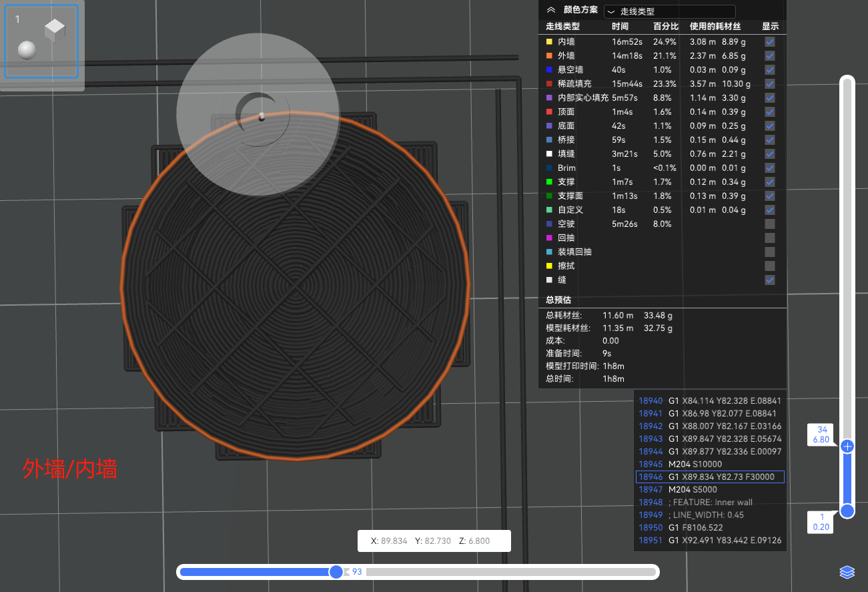This screenshot has height=592, width=868.
Task: Click the 桥接 row label
Action: point(566,140)
